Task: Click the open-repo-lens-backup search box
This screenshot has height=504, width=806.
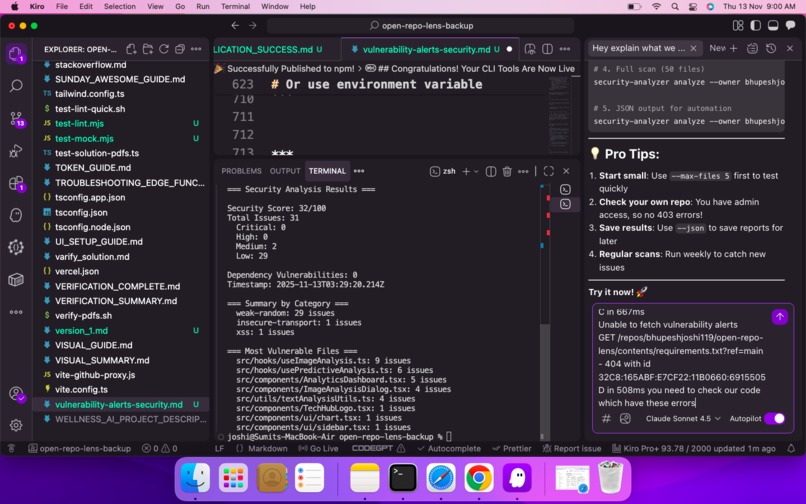Action: [x=420, y=26]
